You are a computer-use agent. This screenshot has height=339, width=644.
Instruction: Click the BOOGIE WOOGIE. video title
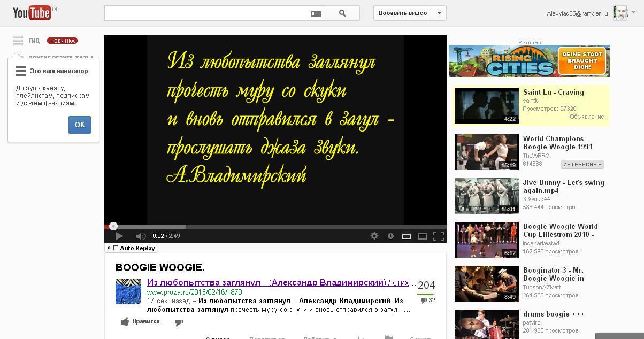[x=160, y=267]
